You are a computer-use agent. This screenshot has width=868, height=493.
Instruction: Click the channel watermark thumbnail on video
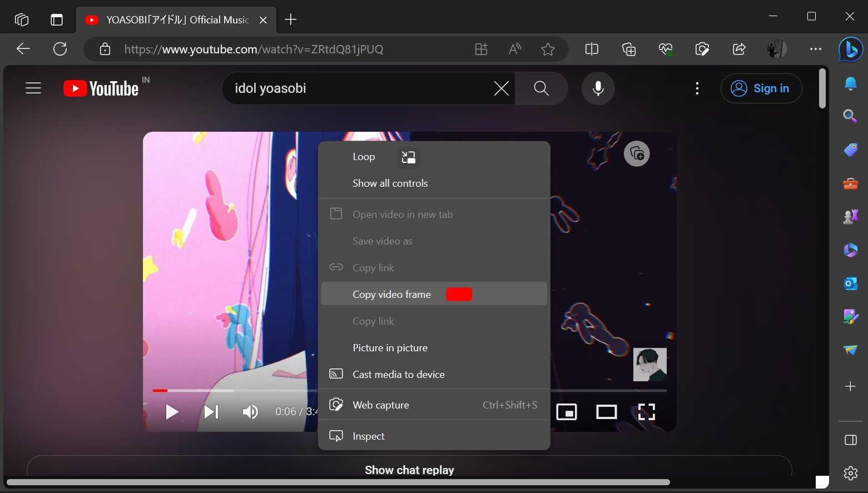click(650, 365)
